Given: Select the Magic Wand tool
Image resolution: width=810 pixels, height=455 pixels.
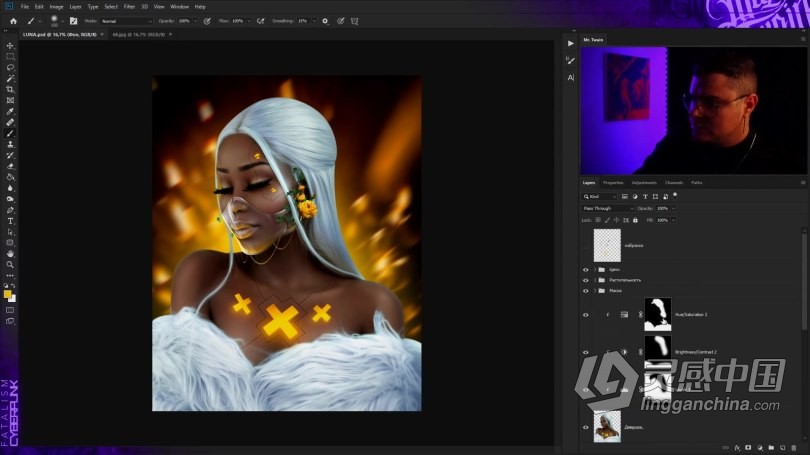Looking at the screenshot, I should (x=10, y=79).
